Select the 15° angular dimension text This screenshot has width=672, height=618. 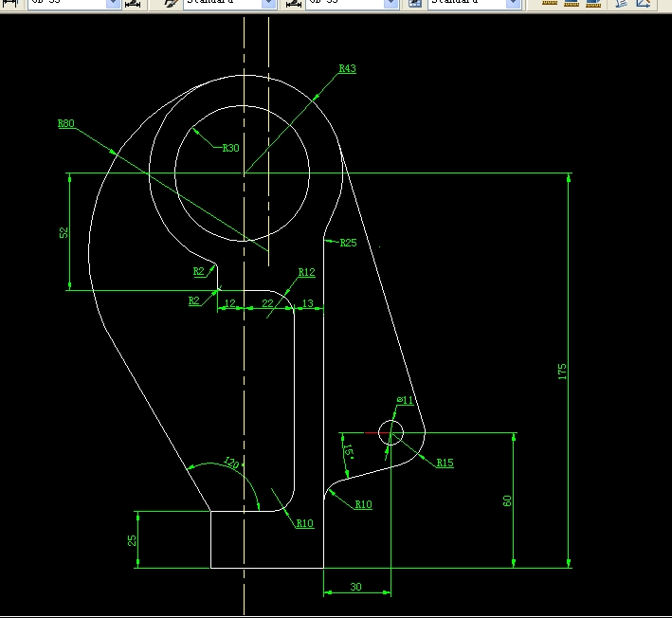click(349, 452)
